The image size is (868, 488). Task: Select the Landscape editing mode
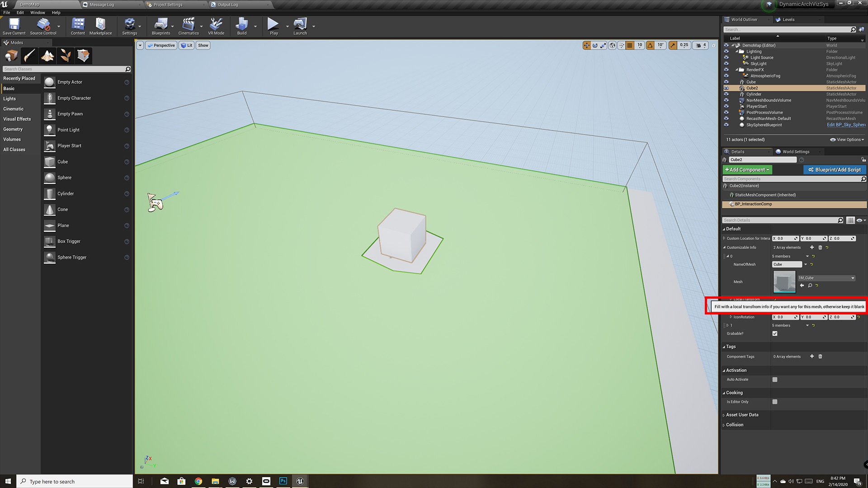(x=47, y=55)
